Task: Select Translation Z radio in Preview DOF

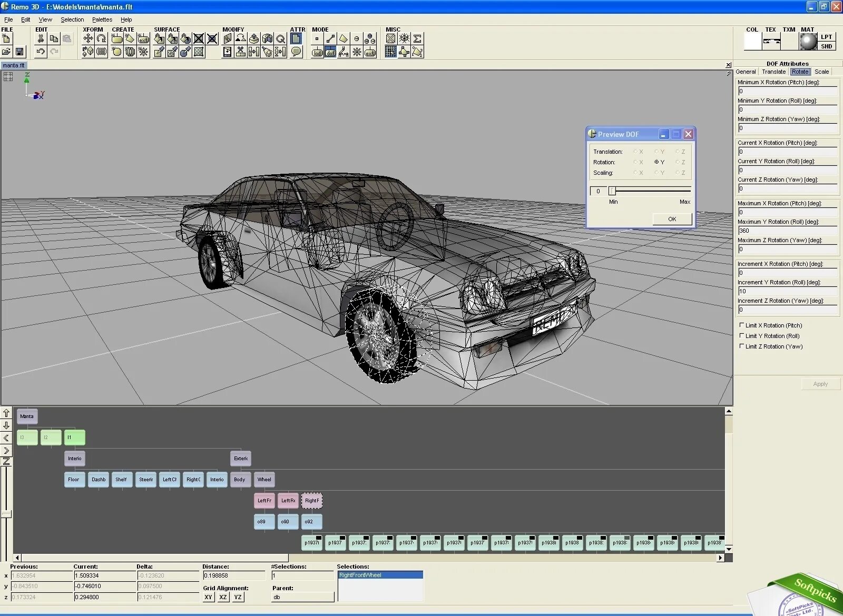Action: 678,152
